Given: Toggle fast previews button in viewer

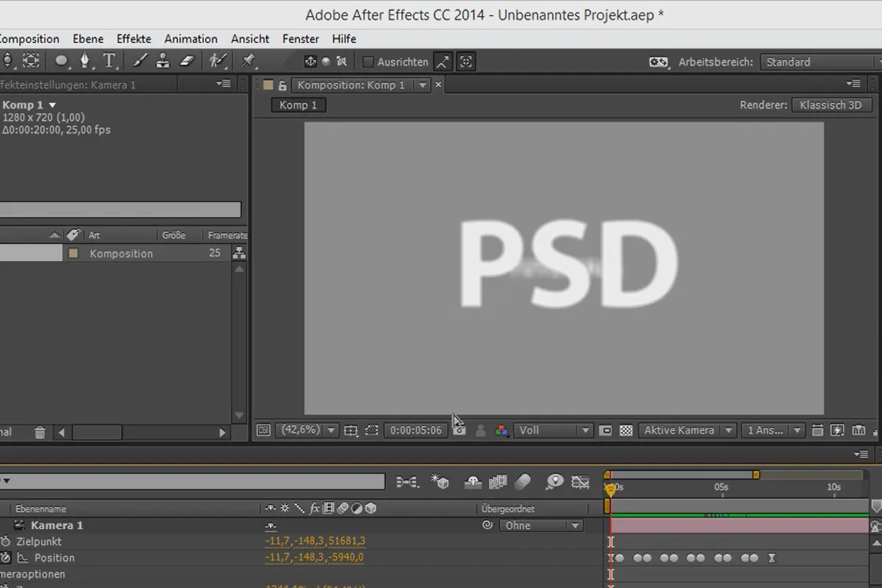Looking at the screenshot, I should pyautogui.click(x=837, y=431).
